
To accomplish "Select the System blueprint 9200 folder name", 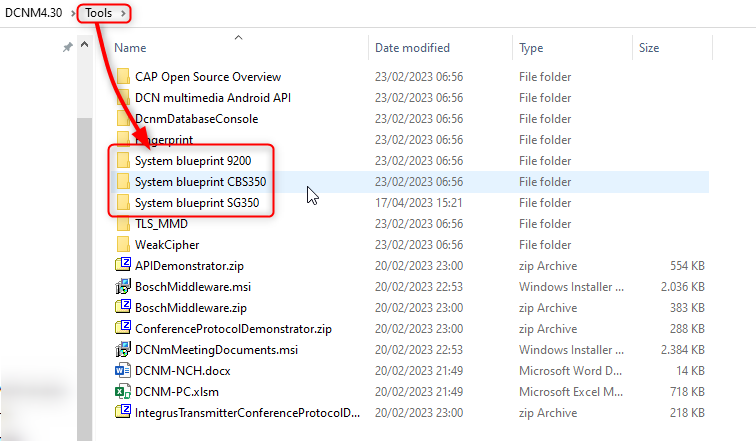I will 193,161.
